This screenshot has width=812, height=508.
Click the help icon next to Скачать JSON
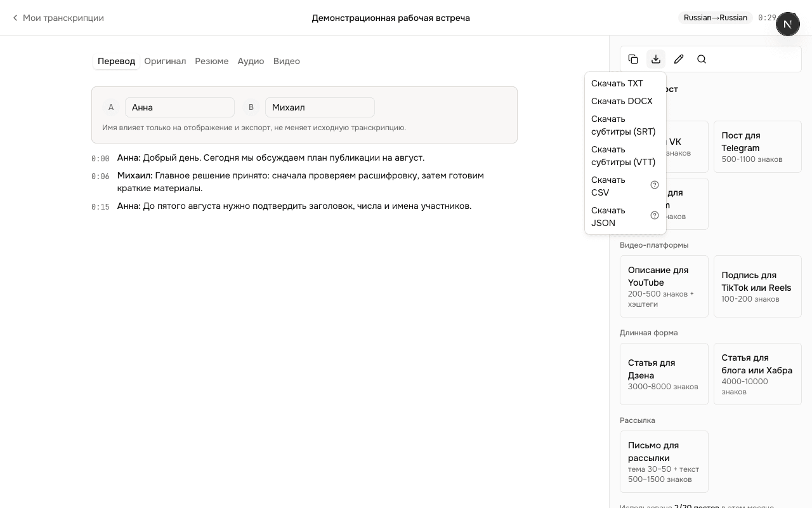(655, 215)
